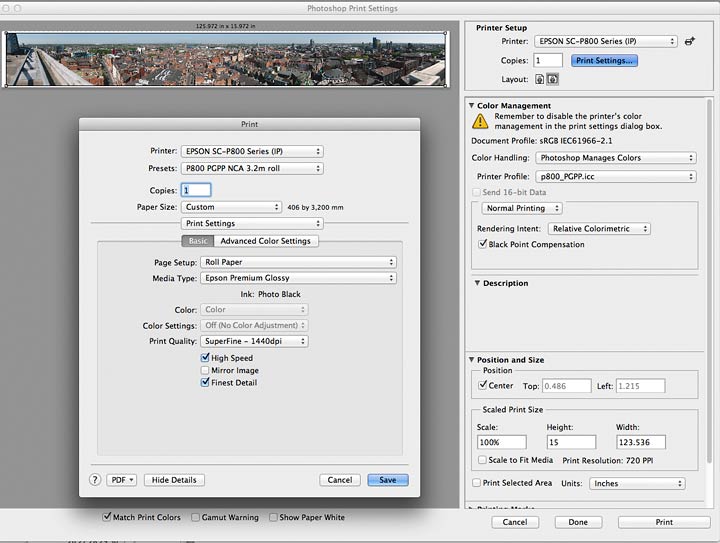Open the Printer dropdown in Print dialog
This screenshot has width=720, height=543.
coord(252,151)
